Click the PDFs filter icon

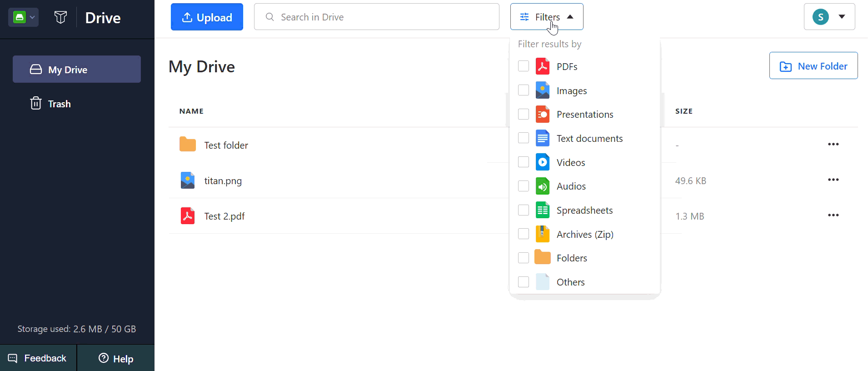543,66
